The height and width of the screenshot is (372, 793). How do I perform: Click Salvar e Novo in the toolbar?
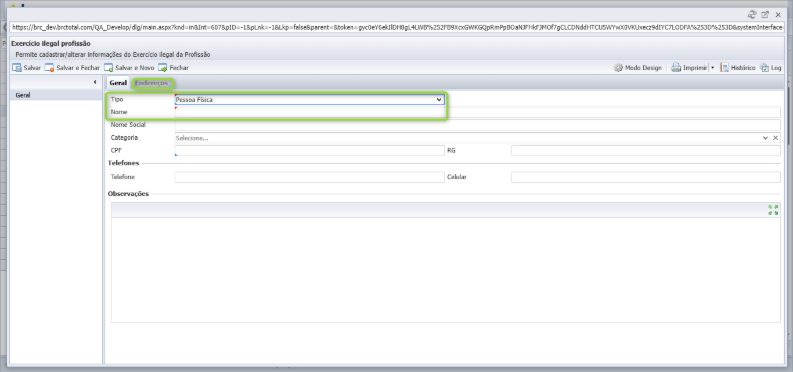129,68
